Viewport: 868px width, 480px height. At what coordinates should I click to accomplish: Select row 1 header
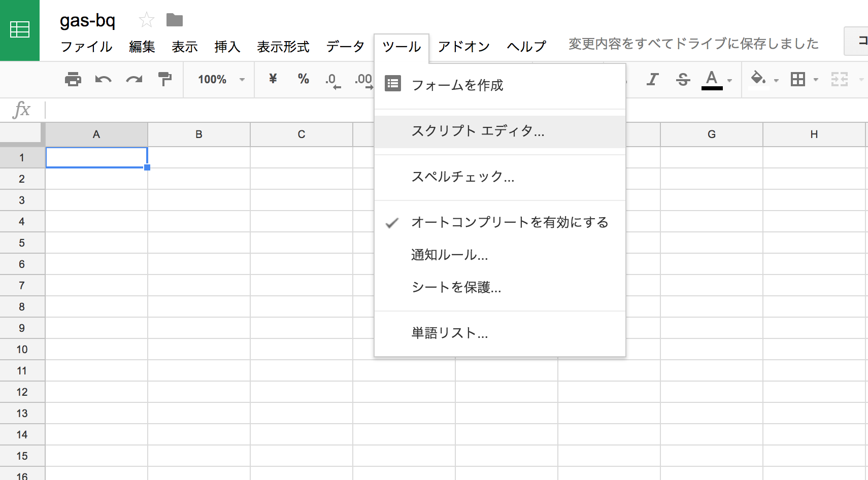pyautogui.click(x=22, y=158)
